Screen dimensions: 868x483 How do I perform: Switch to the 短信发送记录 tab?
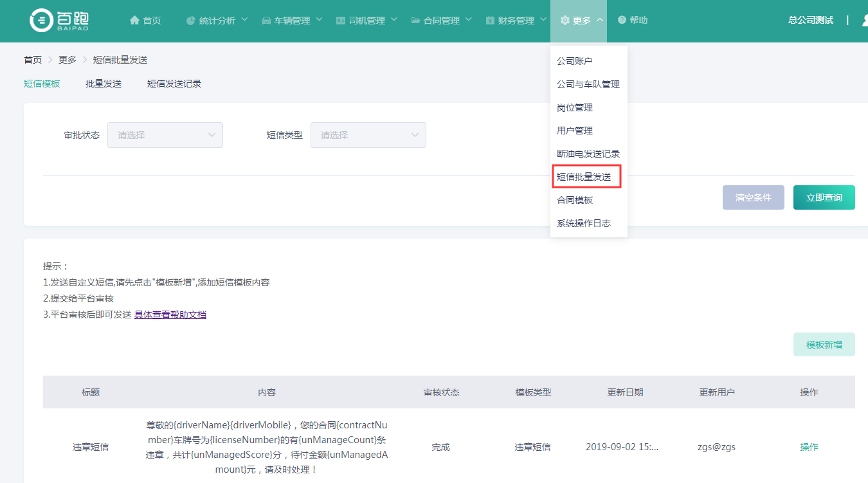pyautogui.click(x=174, y=84)
